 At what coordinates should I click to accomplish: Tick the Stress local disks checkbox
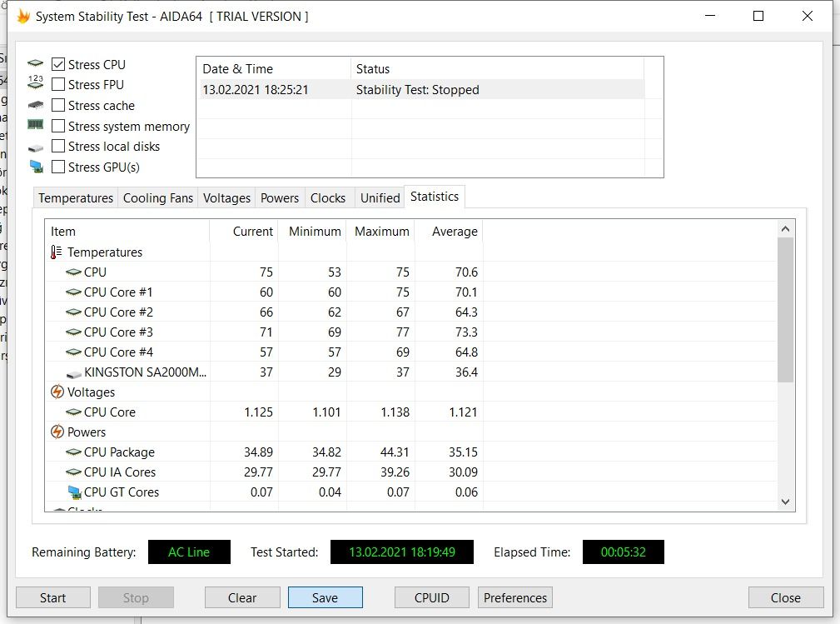[57, 147]
